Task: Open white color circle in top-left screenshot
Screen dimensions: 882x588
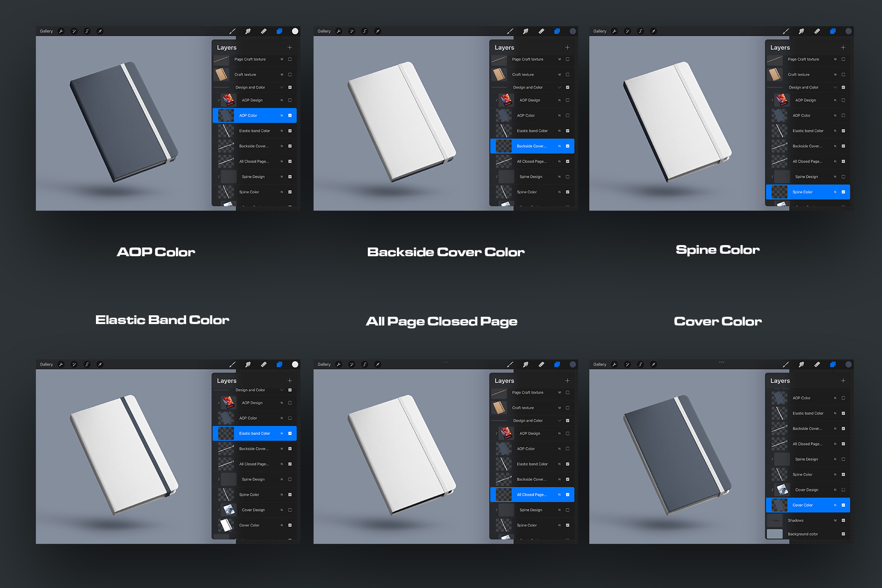Action: pyautogui.click(x=295, y=31)
